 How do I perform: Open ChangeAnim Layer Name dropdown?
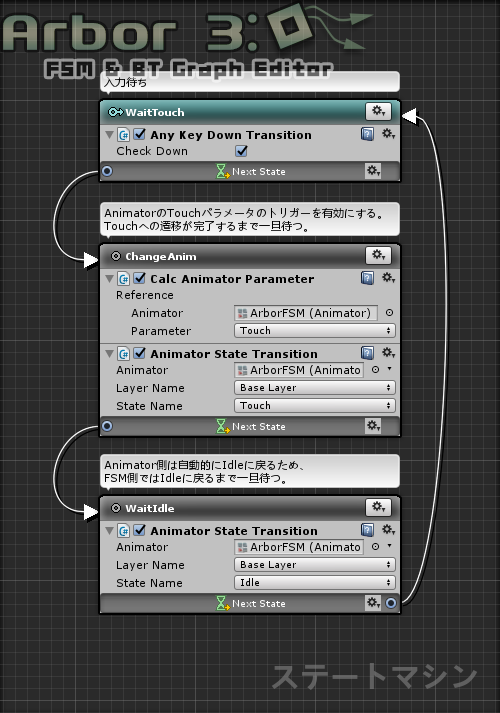(x=315, y=387)
